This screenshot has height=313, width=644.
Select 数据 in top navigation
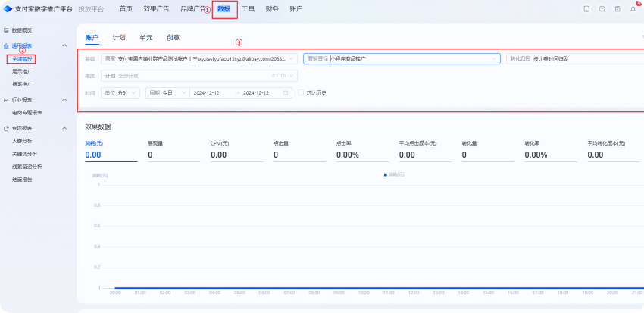[224, 9]
